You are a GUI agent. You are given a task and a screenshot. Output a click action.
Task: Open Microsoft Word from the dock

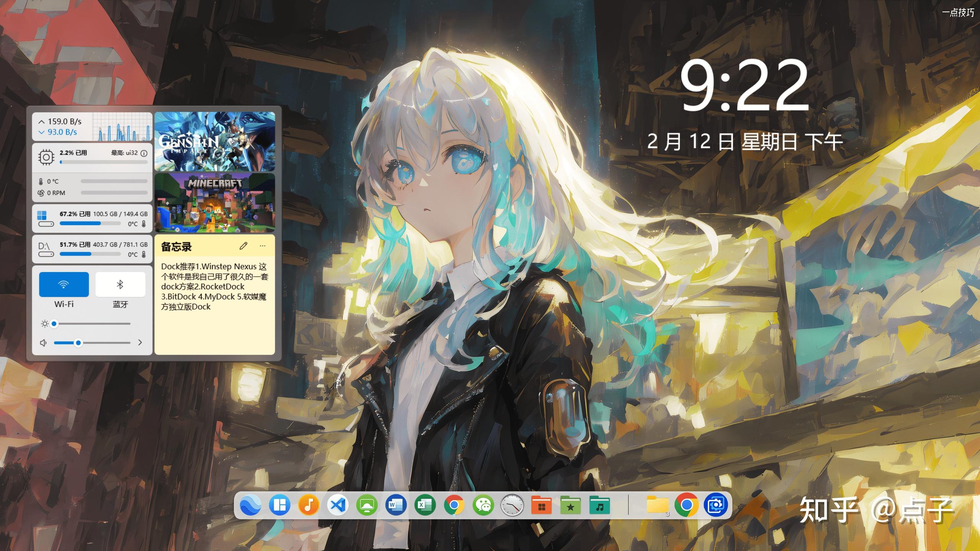(395, 505)
